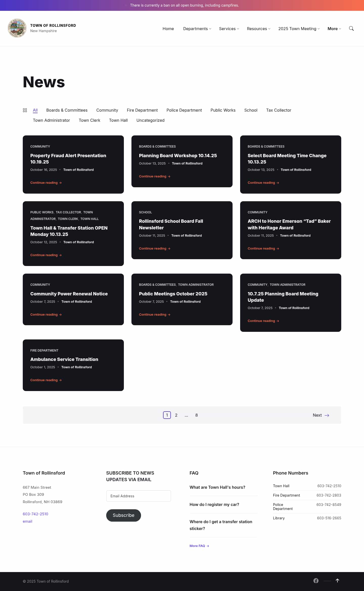
Task: Expand the 2025 Town Meeting menu
Action: pos(299,29)
